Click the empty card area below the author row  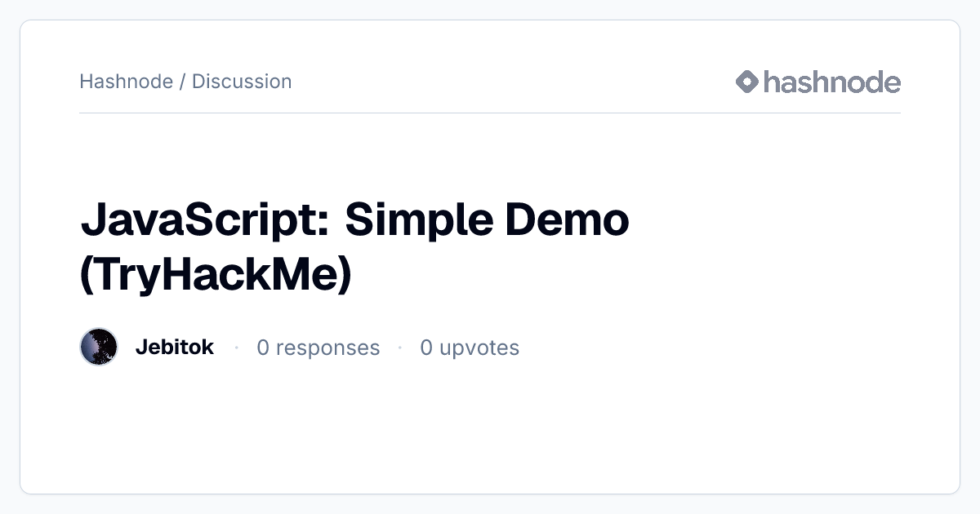[490, 428]
